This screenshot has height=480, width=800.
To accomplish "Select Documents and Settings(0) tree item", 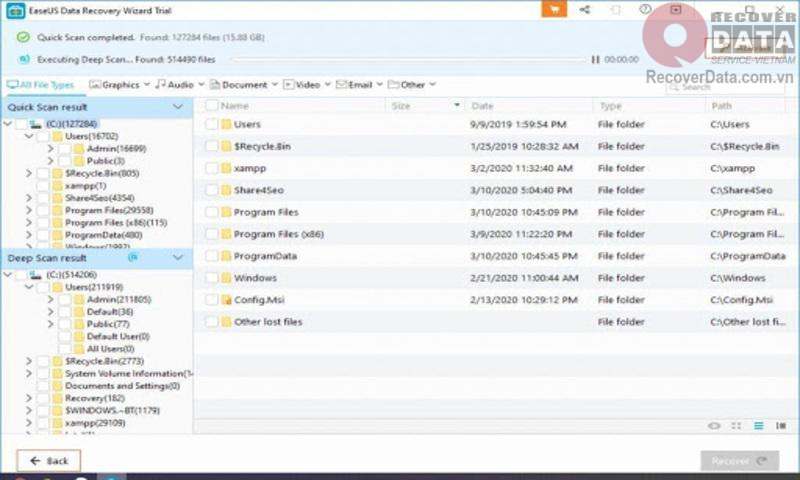I will click(x=122, y=386).
